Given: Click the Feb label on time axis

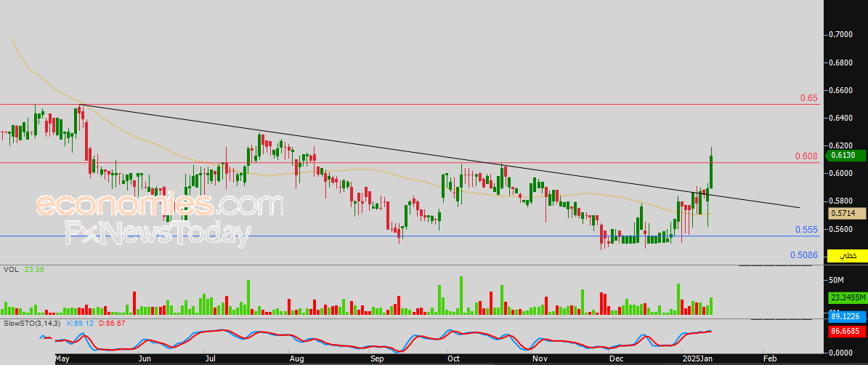Looking at the screenshot, I should point(769,359).
